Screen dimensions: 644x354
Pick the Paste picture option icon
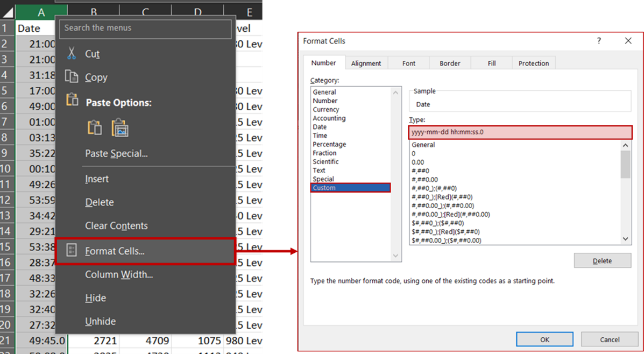click(x=121, y=128)
